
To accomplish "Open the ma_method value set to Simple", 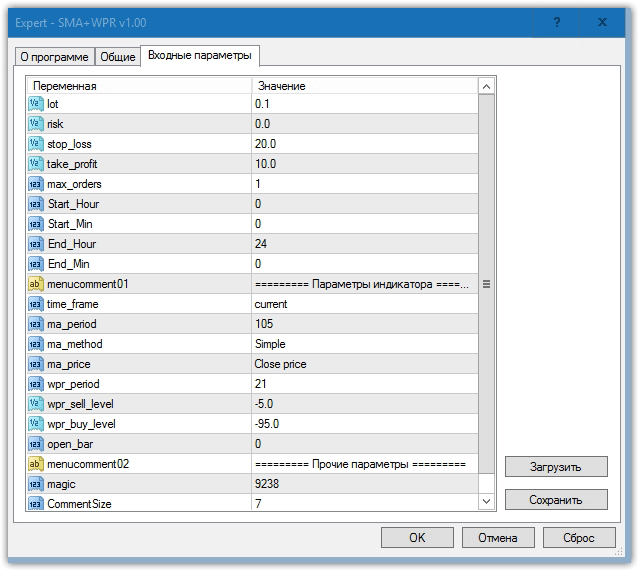I will coord(364,344).
